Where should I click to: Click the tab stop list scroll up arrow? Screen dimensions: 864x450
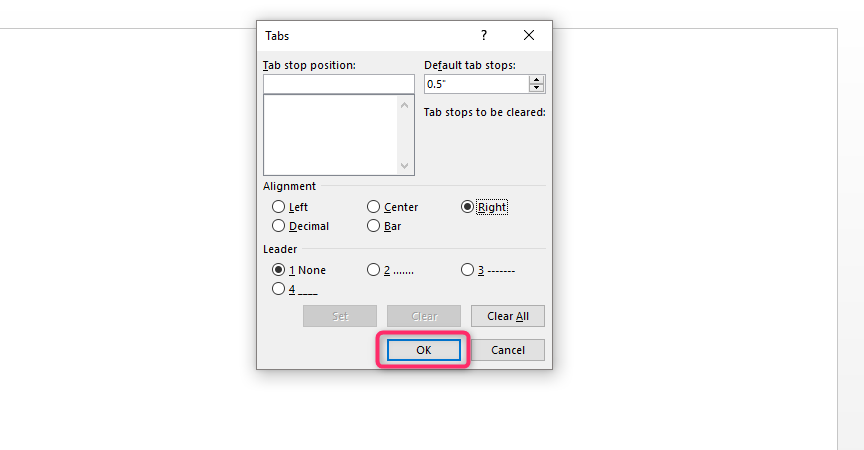tap(404, 105)
